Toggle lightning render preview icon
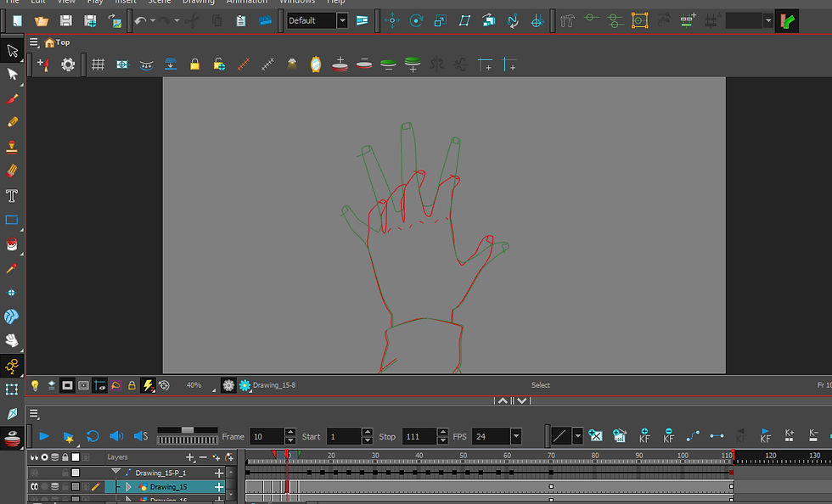The image size is (832, 504). [x=148, y=385]
